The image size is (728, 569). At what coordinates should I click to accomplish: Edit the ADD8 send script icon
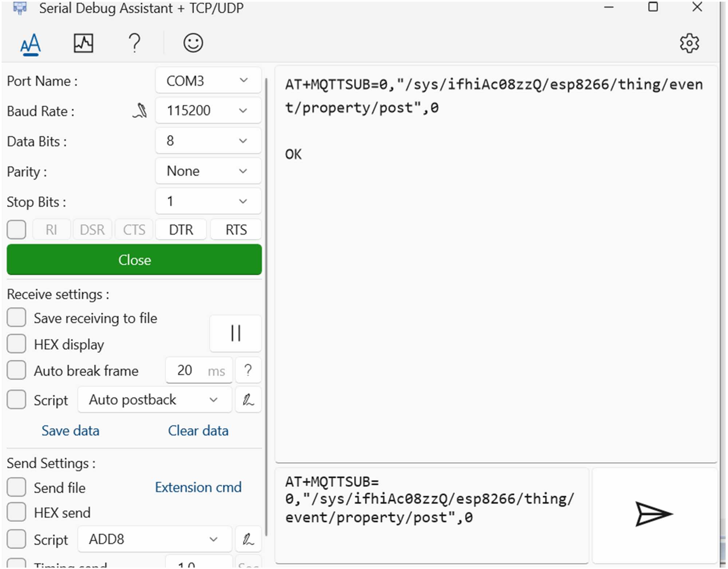[x=248, y=539]
